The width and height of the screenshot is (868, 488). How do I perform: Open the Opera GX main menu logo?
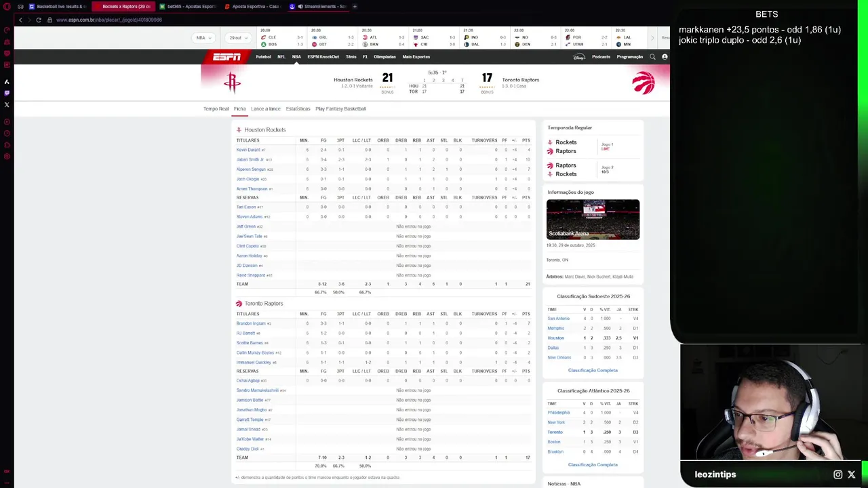[7, 7]
